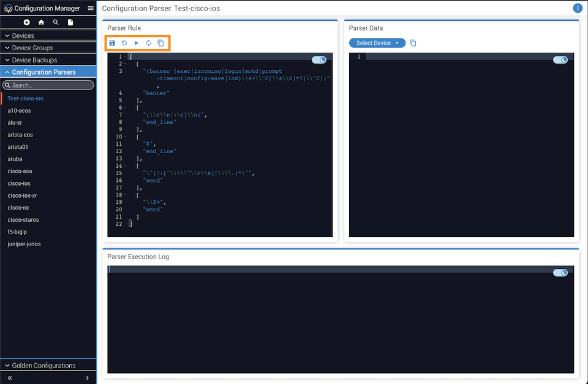Fold code at line 6 arrow

[x=125, y=108]
